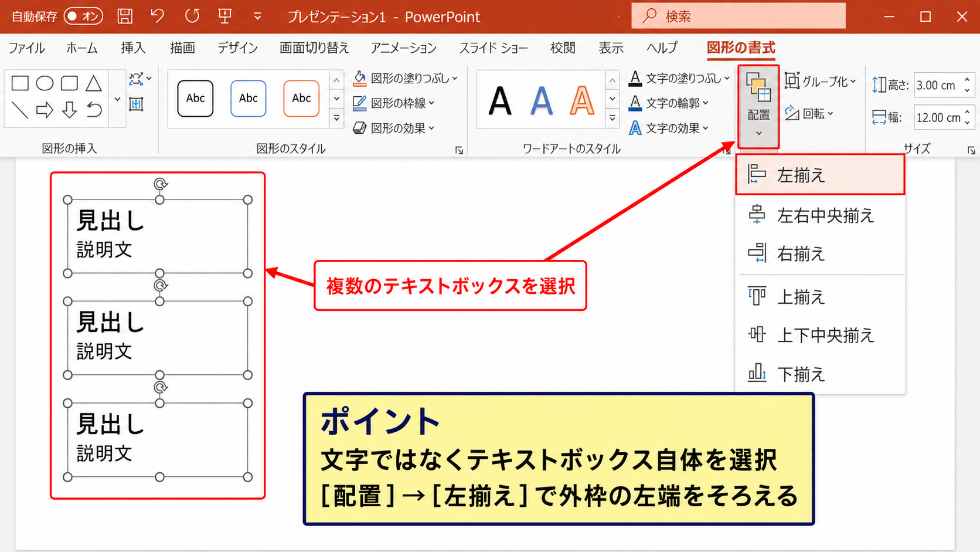Open 図形の塗りつぶし dropdown

[x=406, y=78]
